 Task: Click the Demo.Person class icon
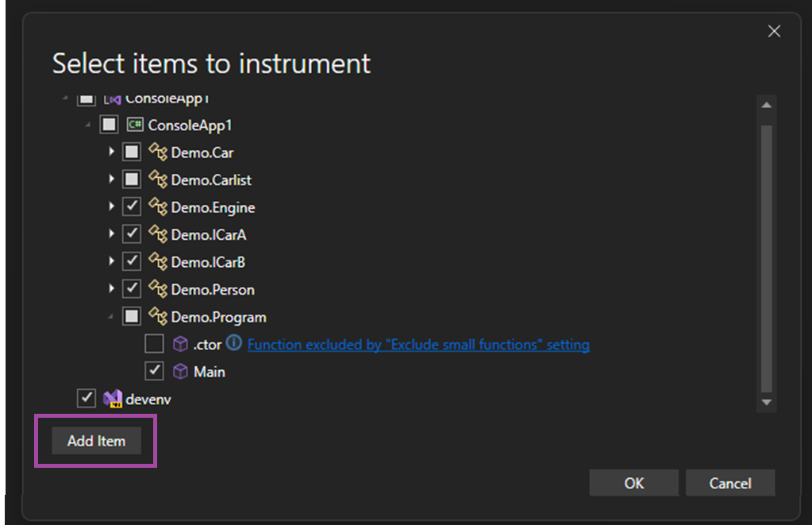[158, 289]
